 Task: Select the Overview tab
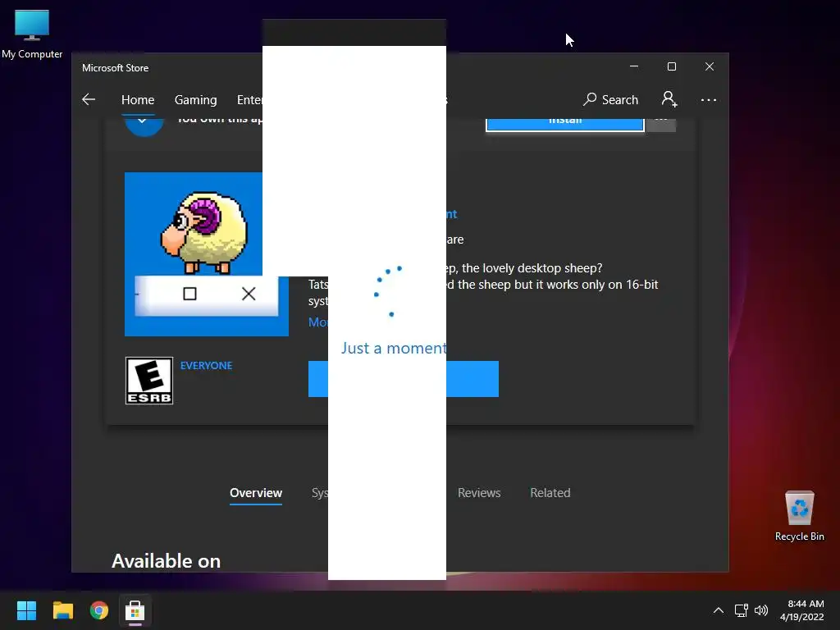[x=256, y=493]
